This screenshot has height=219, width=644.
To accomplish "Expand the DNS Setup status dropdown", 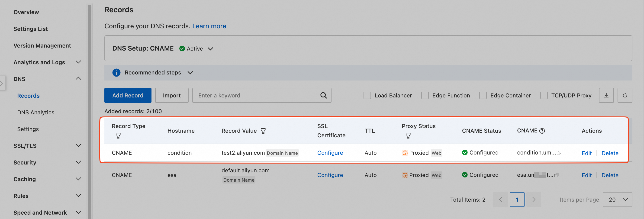I will 211,48.
